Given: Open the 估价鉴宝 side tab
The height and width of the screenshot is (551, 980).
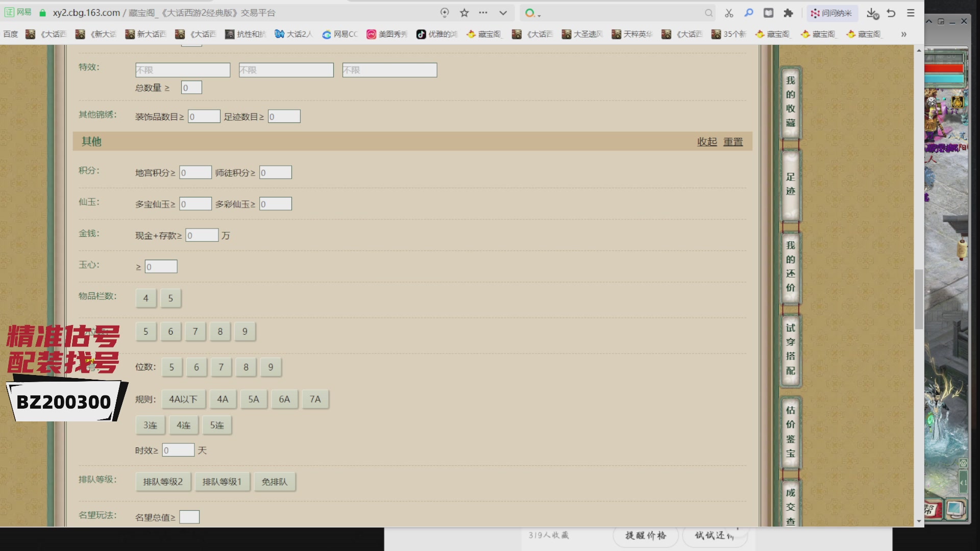Looking at the screenshot, I should [791, 432].
